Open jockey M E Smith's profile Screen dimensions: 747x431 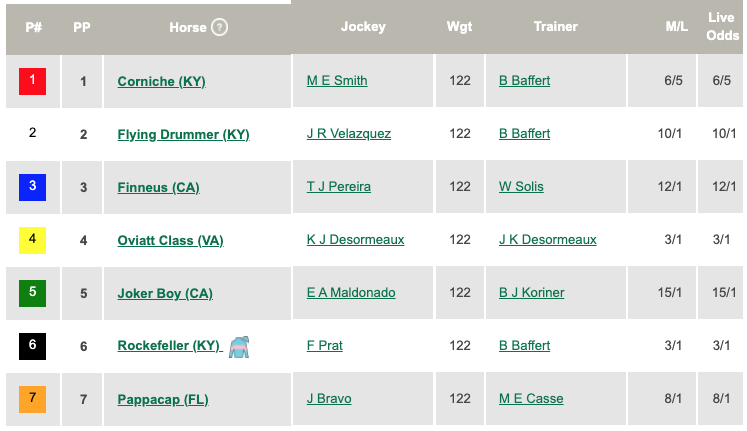coord(337,80)
